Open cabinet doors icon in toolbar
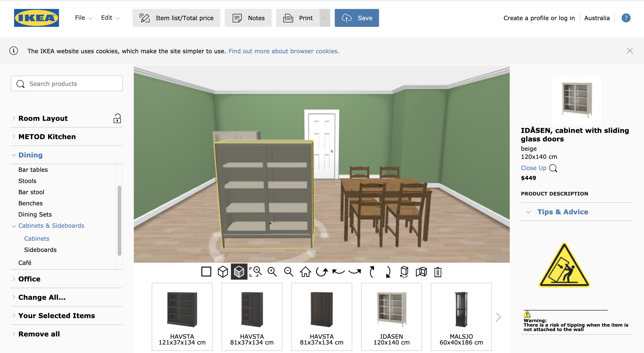The width and height of the screenshot is (644, 353). point(421,272)
